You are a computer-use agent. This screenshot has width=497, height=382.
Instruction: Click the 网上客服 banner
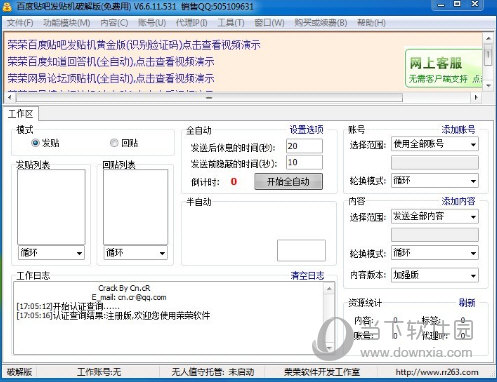(443, 68)
